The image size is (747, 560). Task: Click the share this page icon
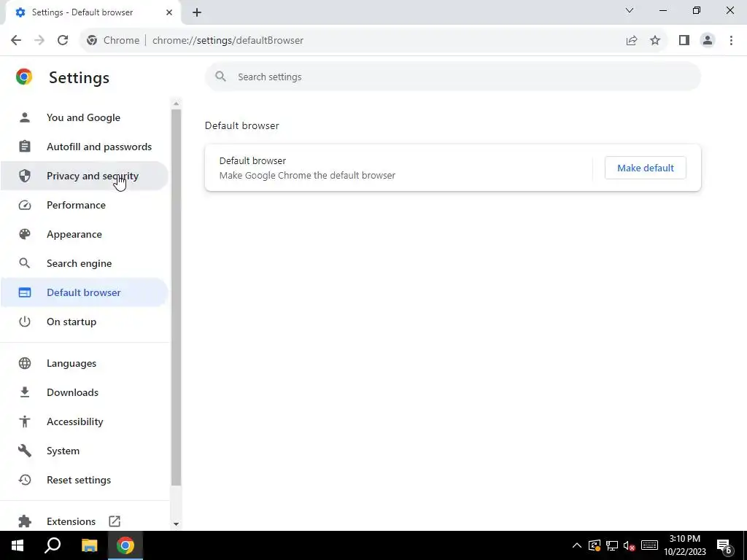point(632,41)
